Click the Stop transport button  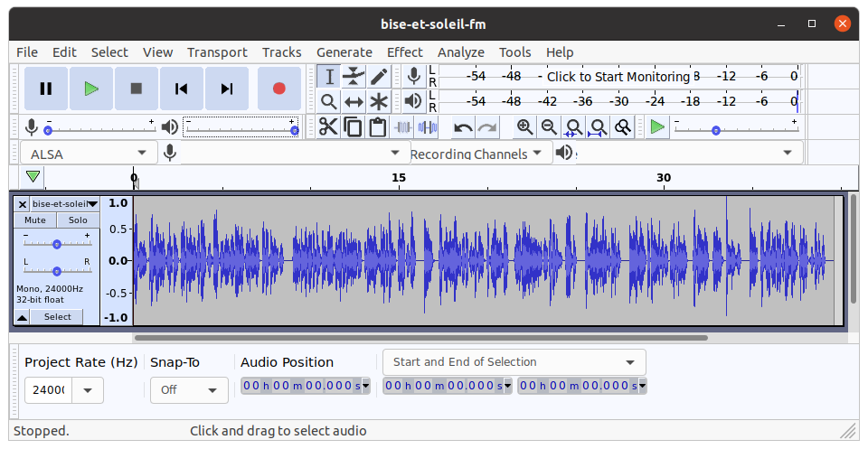[137, 89]
